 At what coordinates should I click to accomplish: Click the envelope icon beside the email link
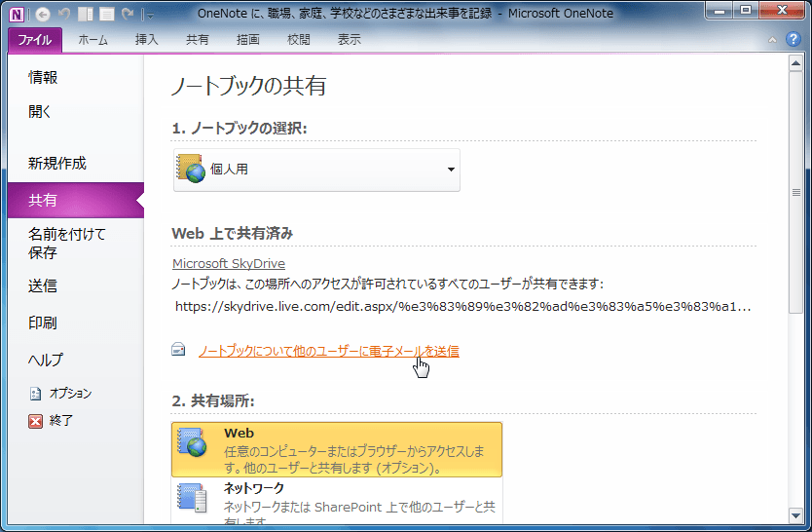[x=178, y=350]
